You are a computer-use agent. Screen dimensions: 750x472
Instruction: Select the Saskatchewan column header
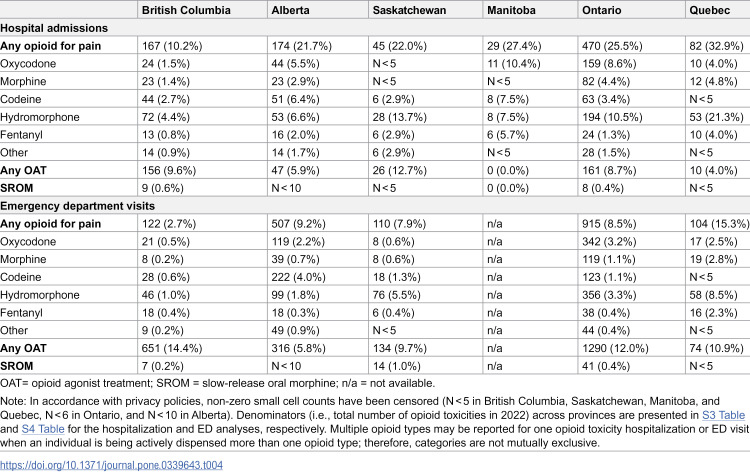coord(409,10)
